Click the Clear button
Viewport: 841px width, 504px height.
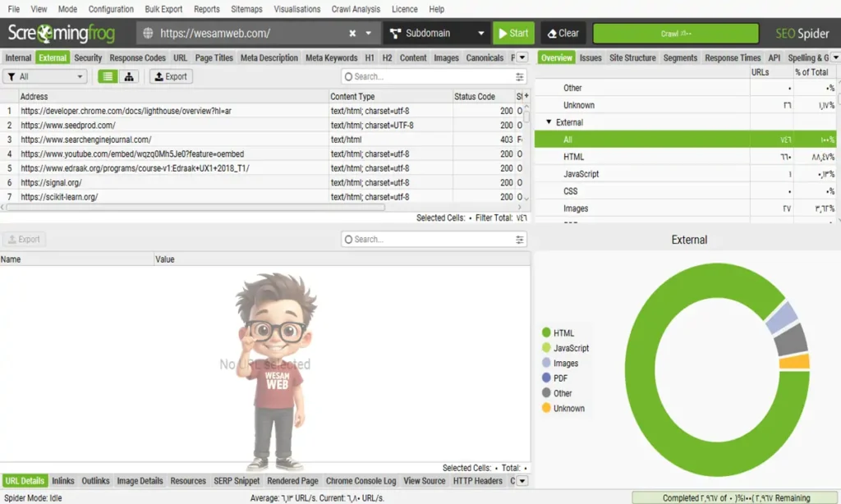pyautogui.click(x=563, y=34)
